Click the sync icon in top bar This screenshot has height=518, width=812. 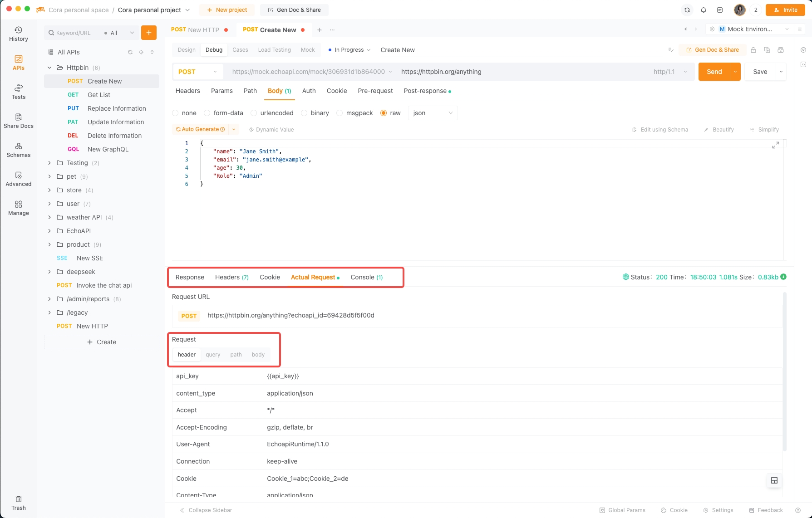coord(687,10)
